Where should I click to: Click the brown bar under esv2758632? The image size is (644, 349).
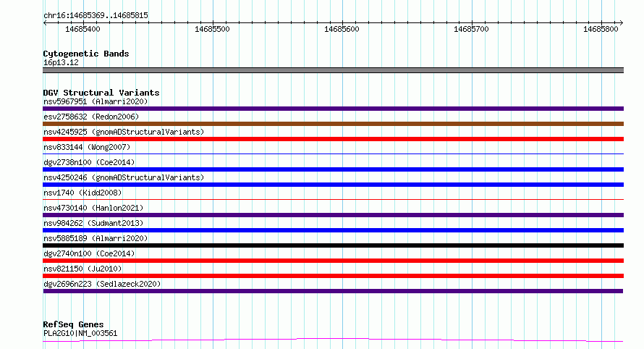(333, 124)
